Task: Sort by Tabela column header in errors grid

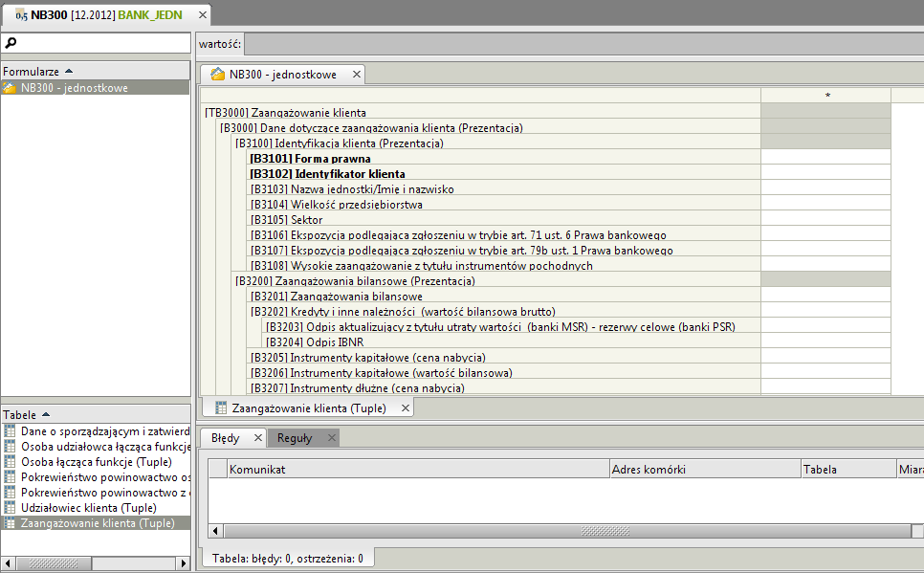Action: coord(849,470)
